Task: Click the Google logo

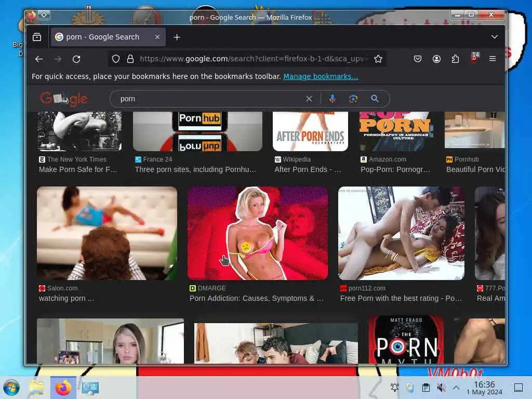Action: click(64, 99)
